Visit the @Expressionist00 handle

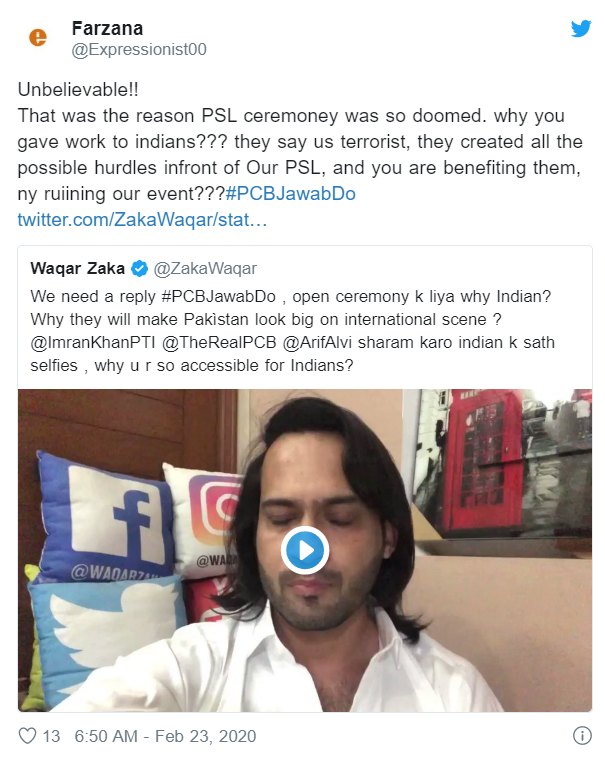[139, 50]
